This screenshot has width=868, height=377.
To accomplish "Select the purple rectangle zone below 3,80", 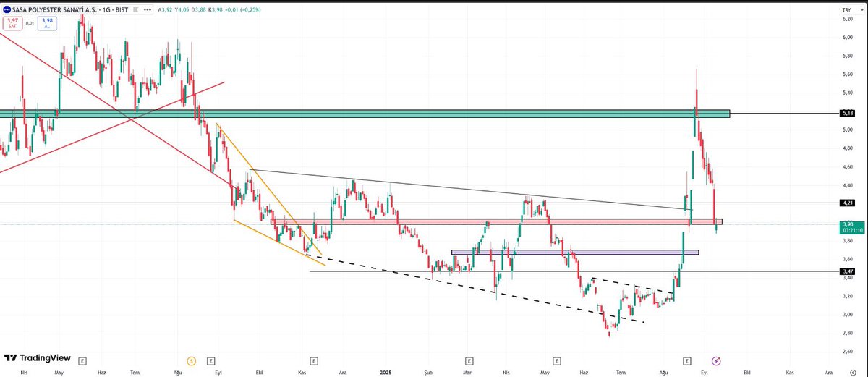I will point(575,253).
